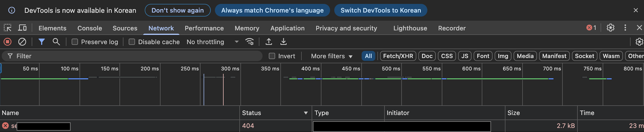644x132 pixels.
Task: Open network conditions wifi icon
Action: (250, 42)
